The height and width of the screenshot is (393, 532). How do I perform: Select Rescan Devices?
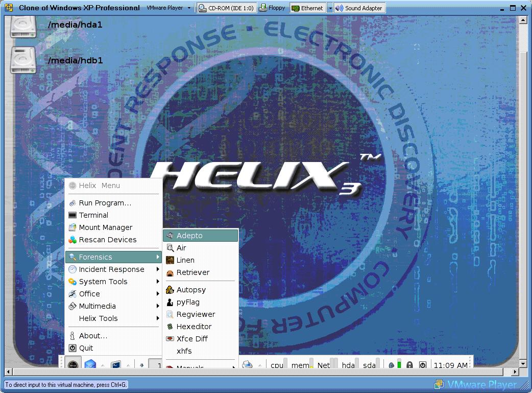[113, 240]
